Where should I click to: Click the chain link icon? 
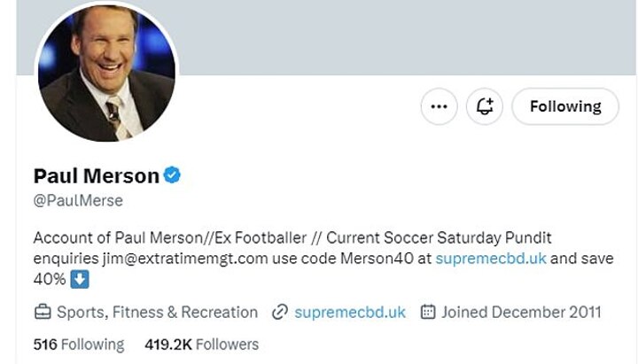point(280,312)
